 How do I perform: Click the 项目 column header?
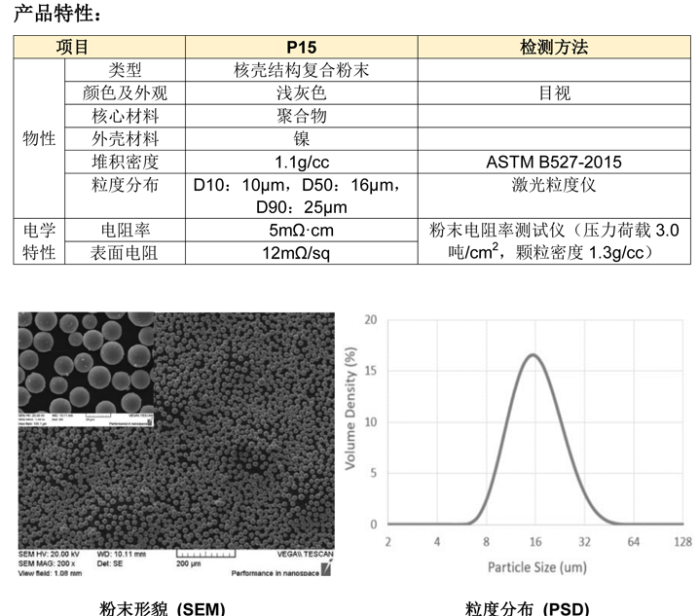73,47
